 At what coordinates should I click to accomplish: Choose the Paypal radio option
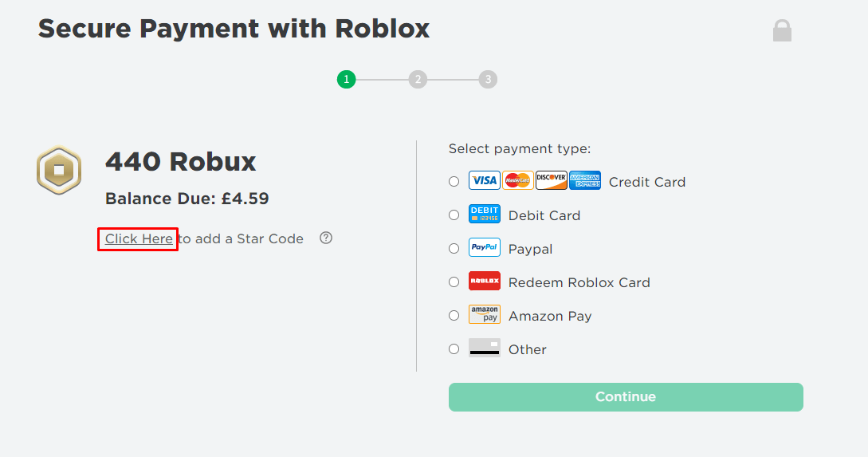pos(454,249)
